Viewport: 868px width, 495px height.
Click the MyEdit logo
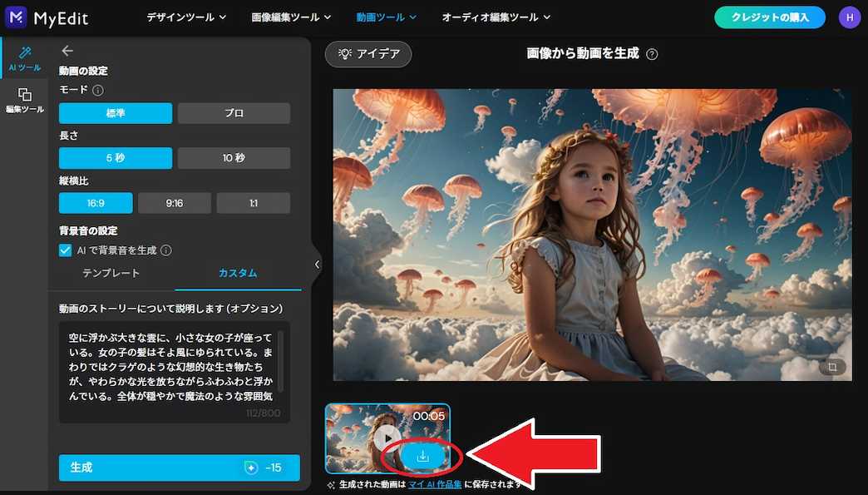46,17
